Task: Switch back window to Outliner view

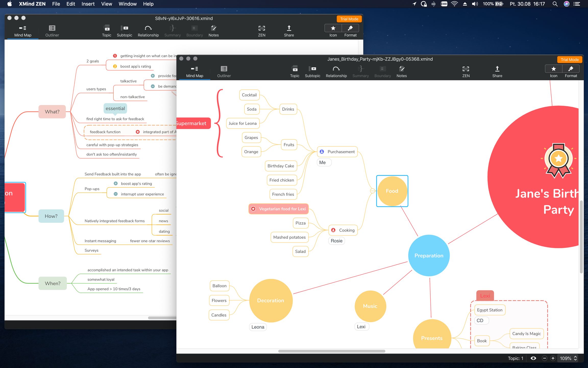Action: click(x=52, y=28)
